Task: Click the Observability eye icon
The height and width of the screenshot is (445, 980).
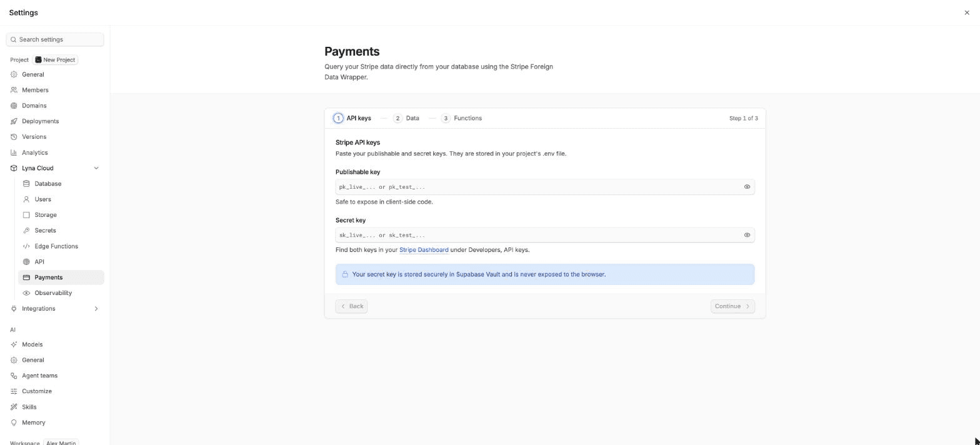Action: coord(26,293)
